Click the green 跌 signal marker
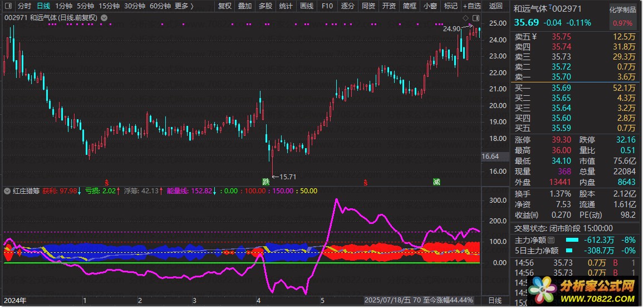 tap(266, 182)
